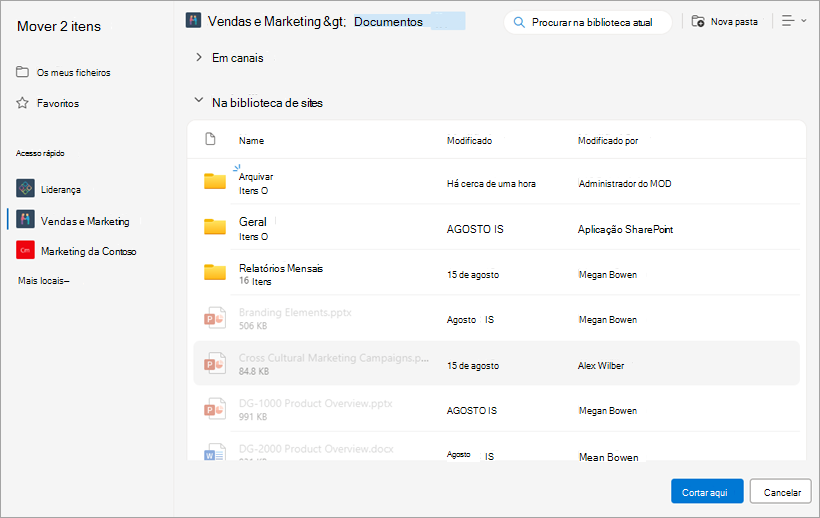Click Branding Elements.pptx file name
The image size is (820, 518).
(x=295, y=312)
